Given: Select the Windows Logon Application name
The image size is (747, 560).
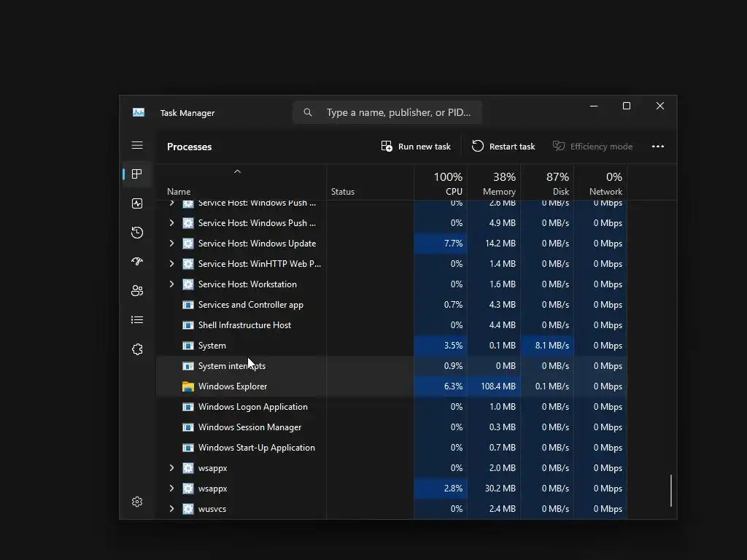Looking at the screenshot, I should [x=253, y=407].
